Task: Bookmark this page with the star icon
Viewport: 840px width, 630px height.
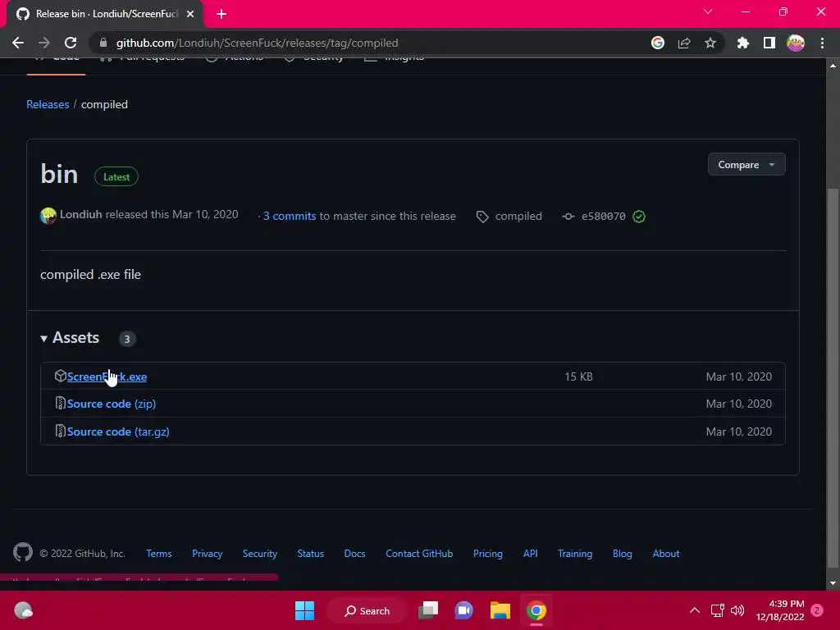Action: (x=710, y=43)
